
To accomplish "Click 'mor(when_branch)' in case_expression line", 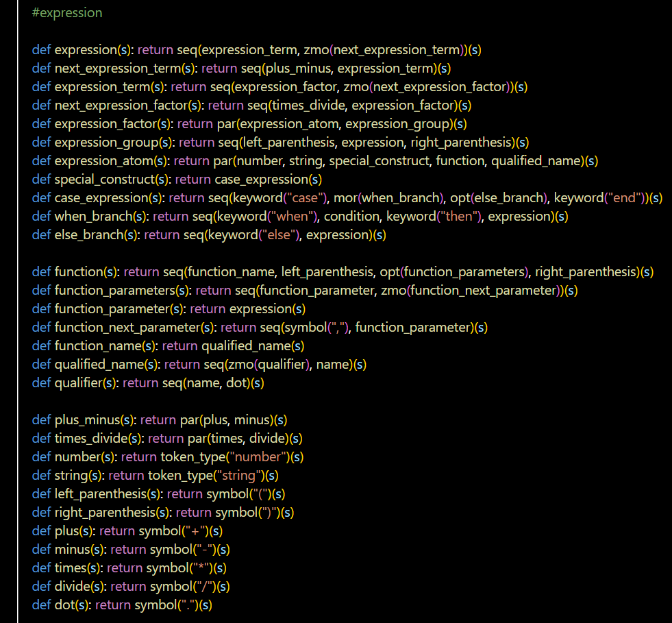I will 388,197.
